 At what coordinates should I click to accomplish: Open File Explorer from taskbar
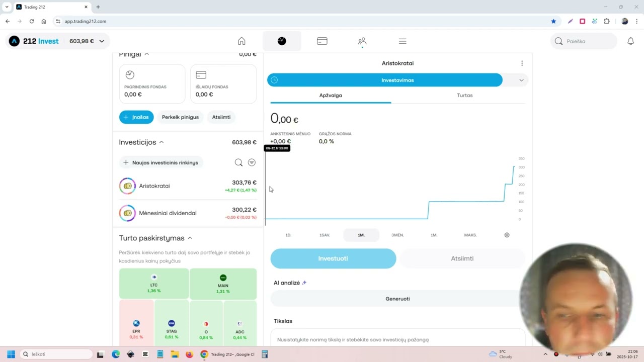tap(175, 354)
